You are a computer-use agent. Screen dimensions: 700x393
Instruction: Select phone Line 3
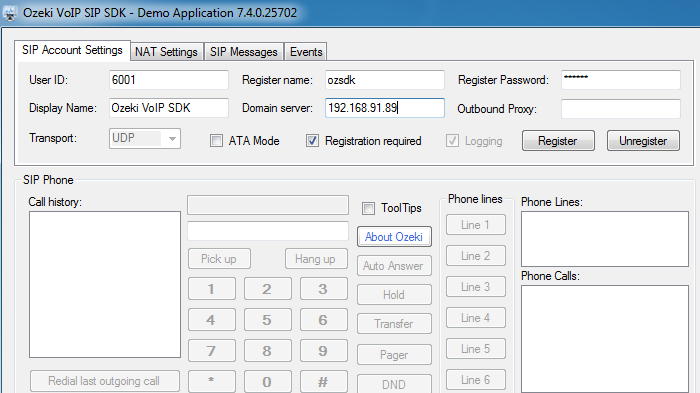[476, 287]
